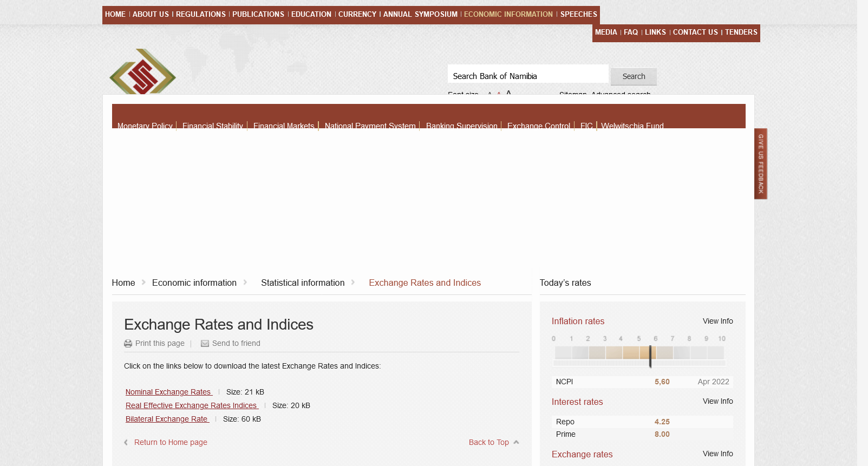Open Real Effective Exchange Rates Indices link

pos(191,405)
